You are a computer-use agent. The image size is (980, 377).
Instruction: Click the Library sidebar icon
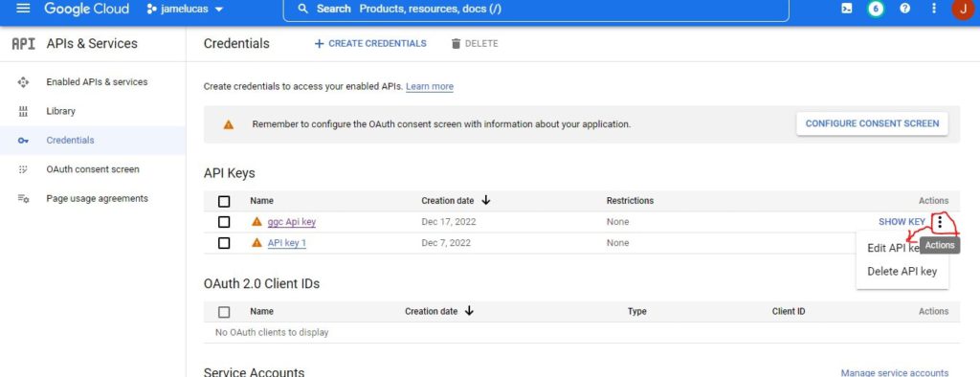23,111
